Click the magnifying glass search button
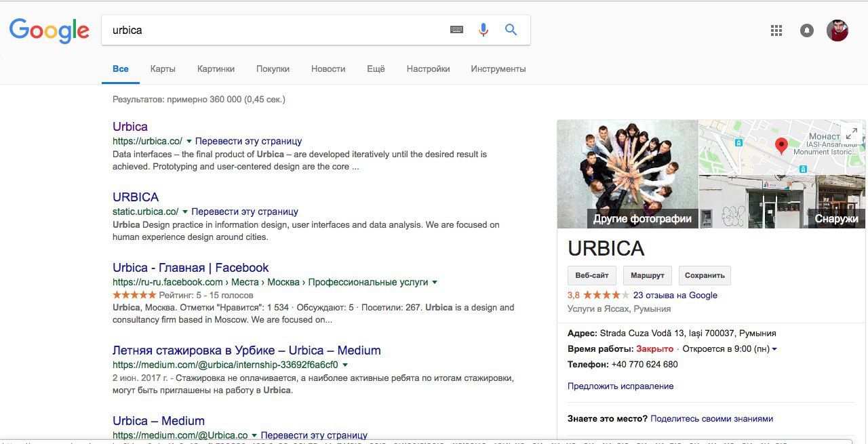This screenshot has width=868, height=444. point(511,30)
